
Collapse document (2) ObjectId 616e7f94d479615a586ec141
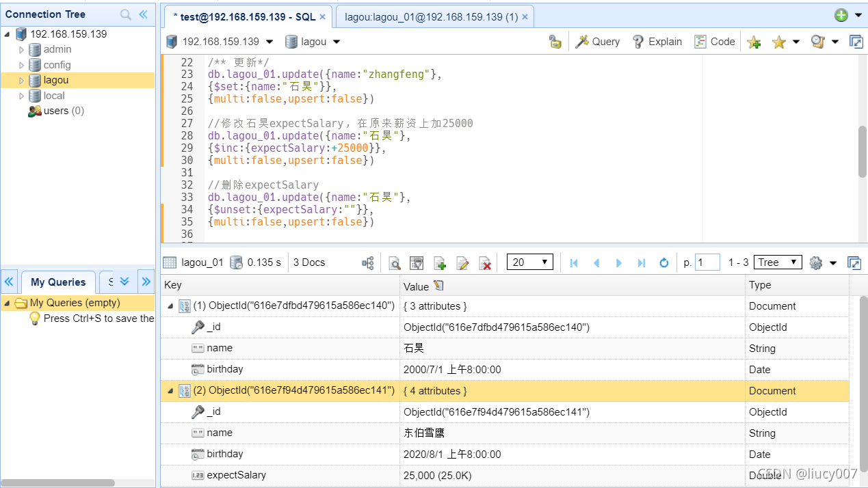pyautogui.click(x=170, y=391)
